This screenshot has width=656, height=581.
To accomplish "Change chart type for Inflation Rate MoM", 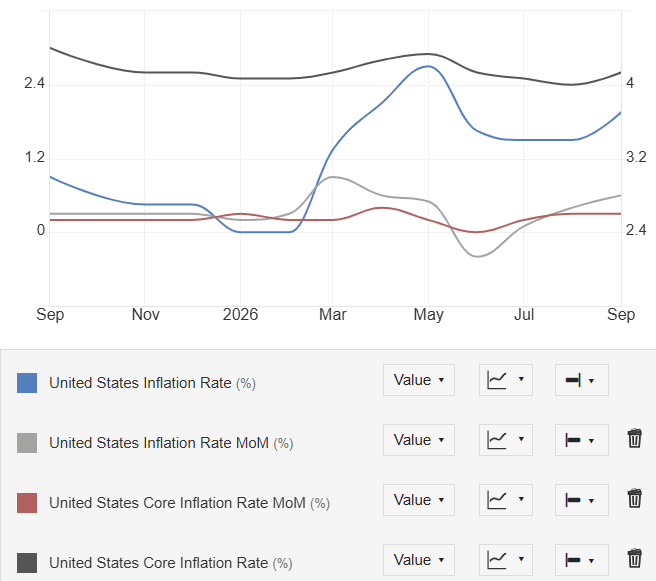I will point(506,440).
